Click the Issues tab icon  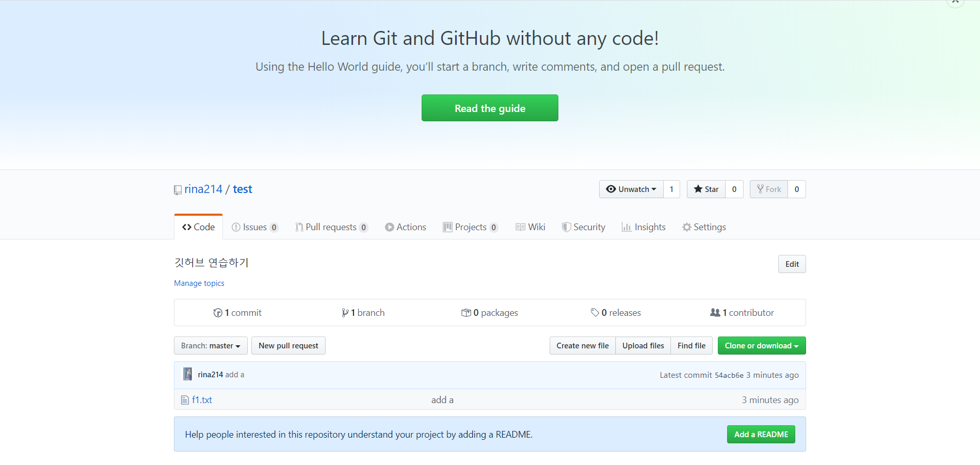coord(236,227)
